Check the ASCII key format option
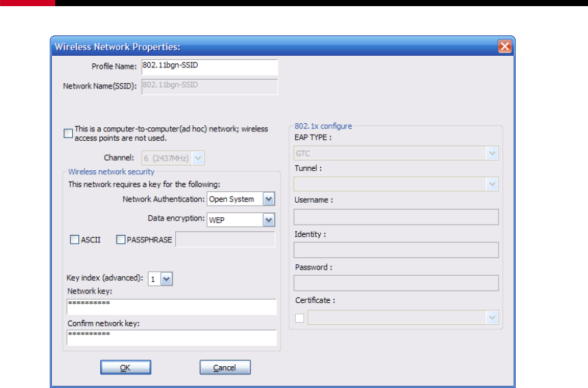The image size is (588, 388). (74, 240)
